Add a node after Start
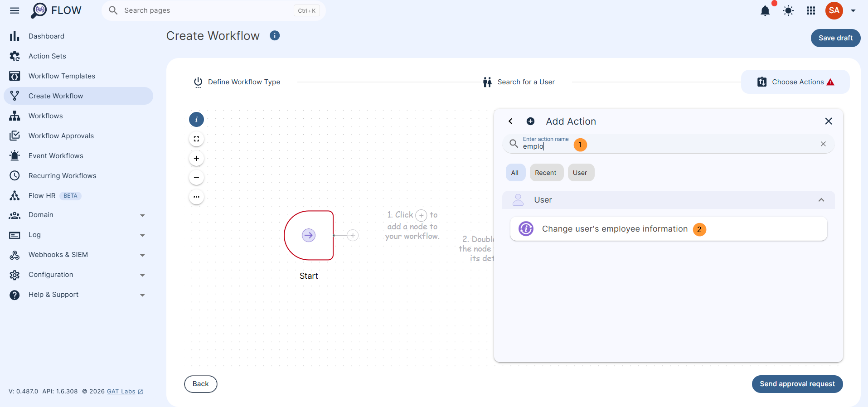 [353, 235]
